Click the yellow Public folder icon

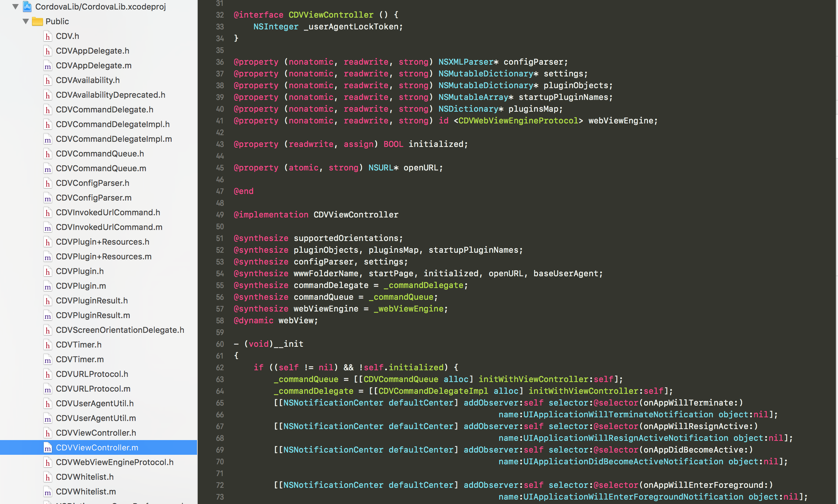pyautogui.click(x=37, y=21)
